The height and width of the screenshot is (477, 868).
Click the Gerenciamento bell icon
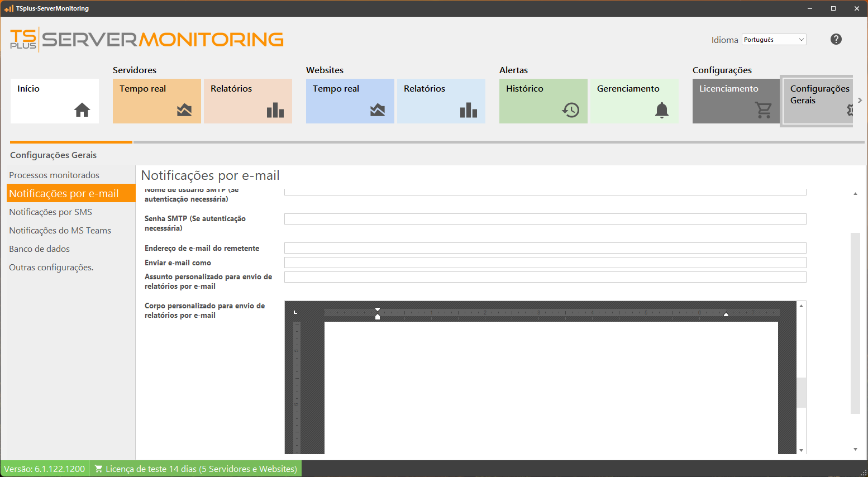[662, 110]
